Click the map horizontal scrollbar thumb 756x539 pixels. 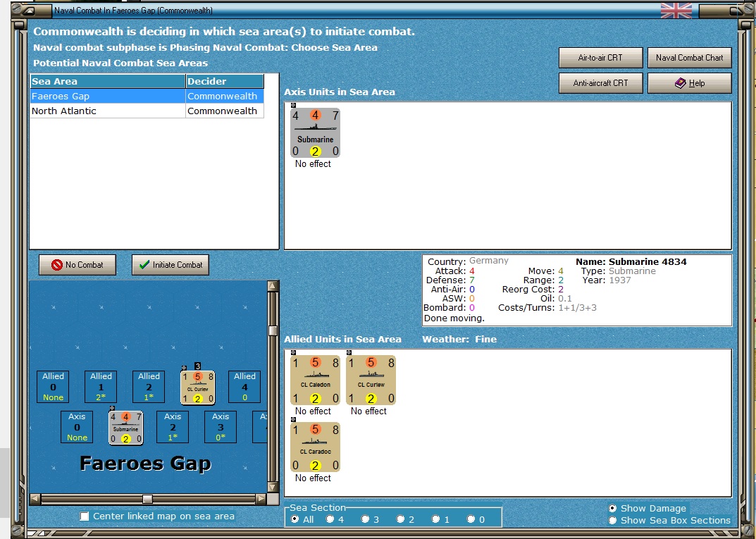[x=147, y=499]
